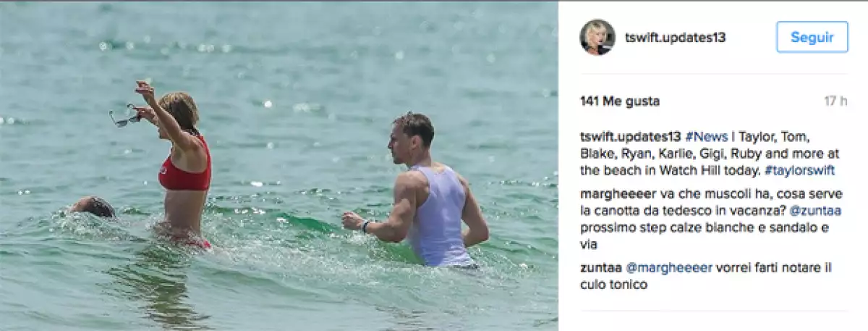
Task: Click the sunglasses held in the raised hand
Action: pyautogui.click(x=126, y=115)
